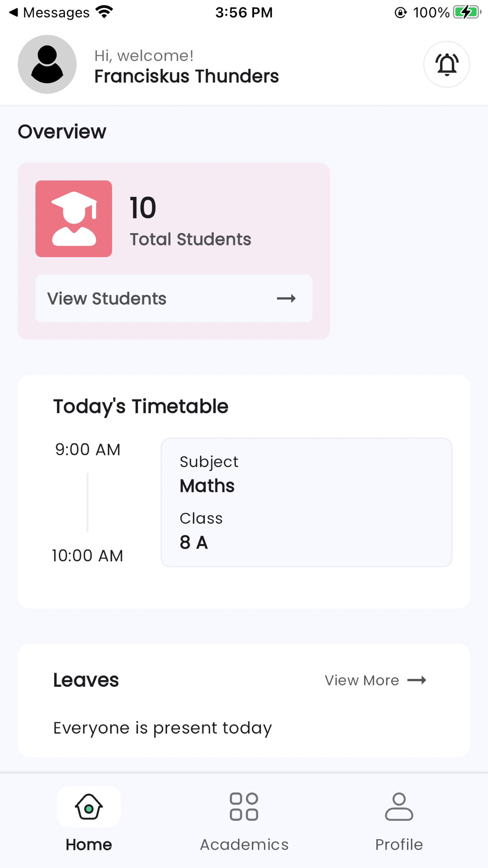488x868 pixels.
Task: Open the View Students button
Action: pyautogui.click(x=173, y=298)
